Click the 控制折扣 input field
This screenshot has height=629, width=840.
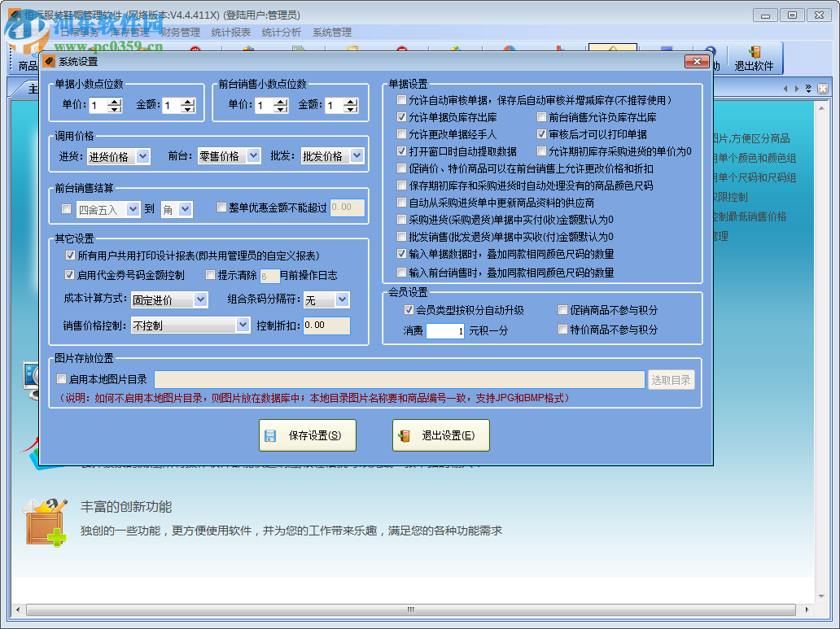[x=326, y=325]
